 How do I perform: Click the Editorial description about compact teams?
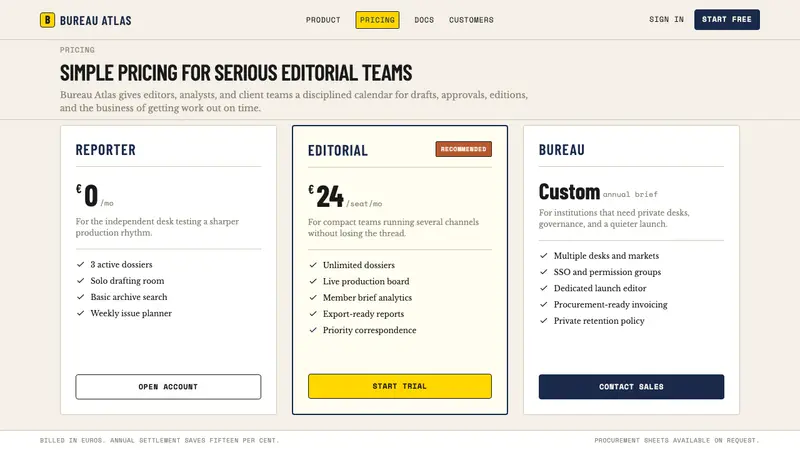(393, 228)
